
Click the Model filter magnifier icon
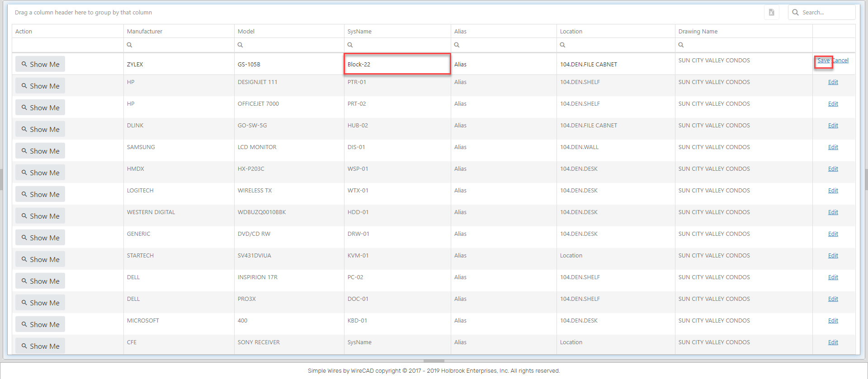(x=240, y=45)
